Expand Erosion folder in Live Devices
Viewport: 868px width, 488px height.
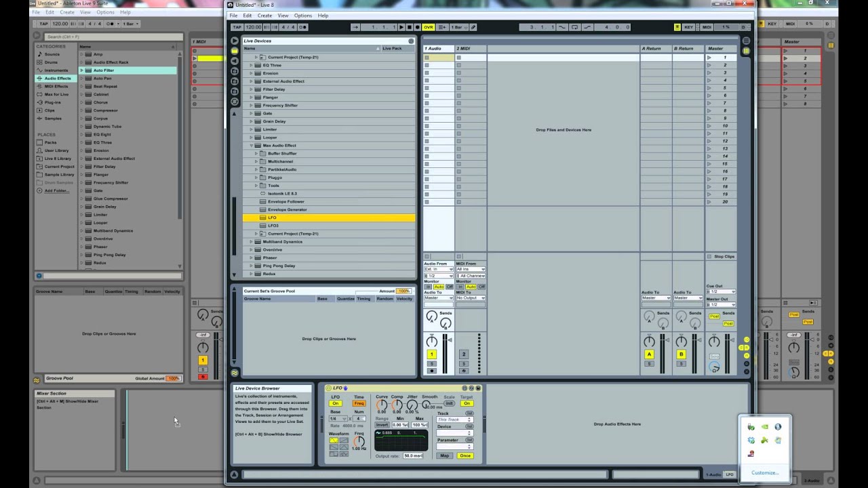point(252,73)
